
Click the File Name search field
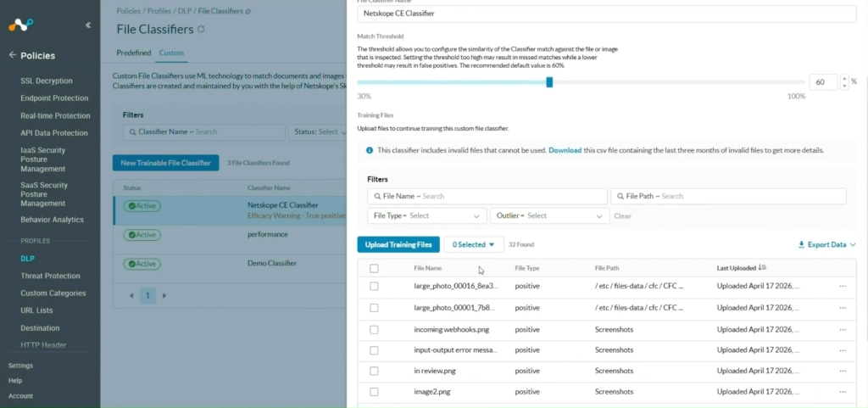tap(487, 196)
